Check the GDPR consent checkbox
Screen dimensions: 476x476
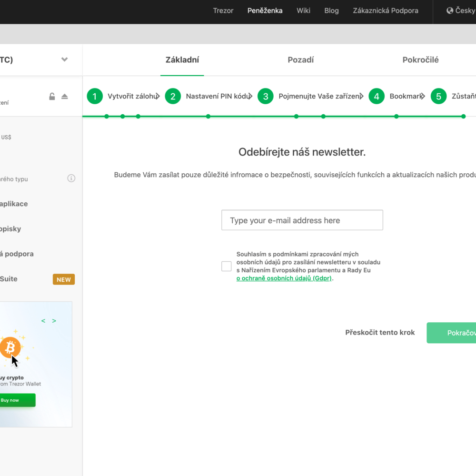tap(227, 267)
